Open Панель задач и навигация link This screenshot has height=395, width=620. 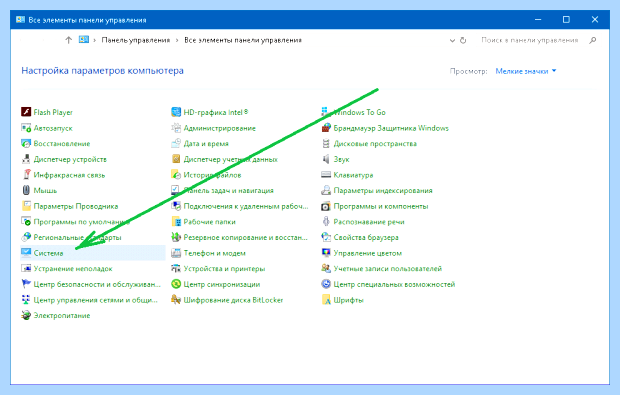pyautogui.click(x=229, y=191)
